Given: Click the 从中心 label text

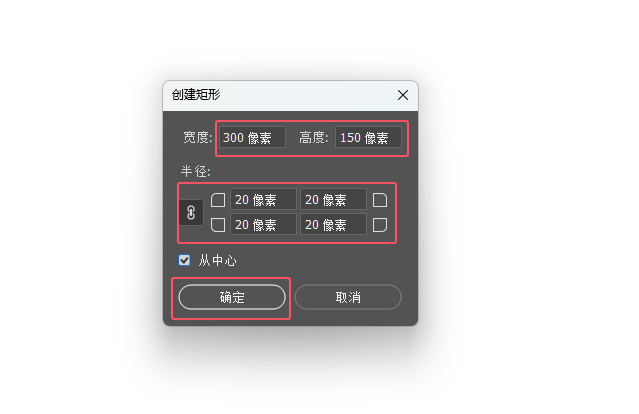Looking at the screenshot, I should [x=217, y=260].
